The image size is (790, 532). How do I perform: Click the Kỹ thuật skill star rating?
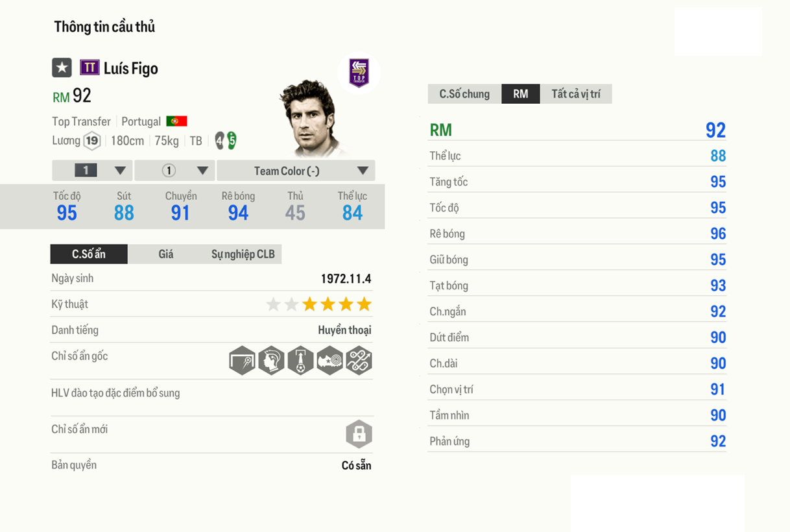[x=318, y=304]
